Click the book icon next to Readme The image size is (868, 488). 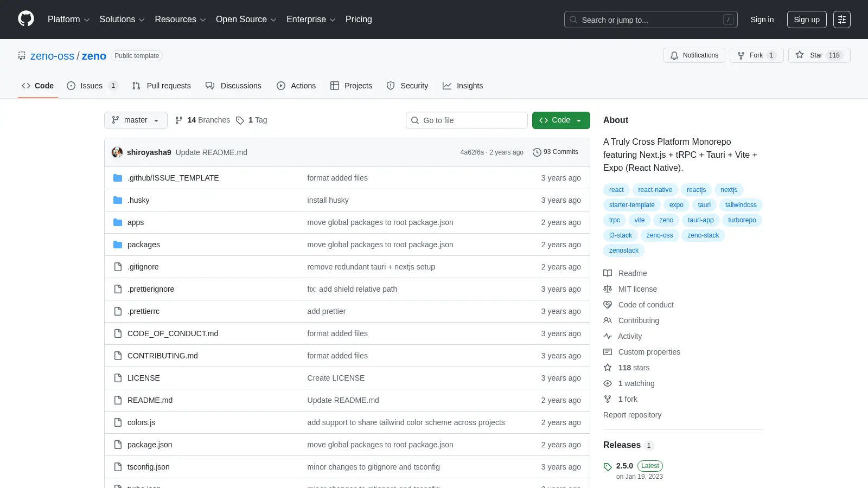pos(608,273)
